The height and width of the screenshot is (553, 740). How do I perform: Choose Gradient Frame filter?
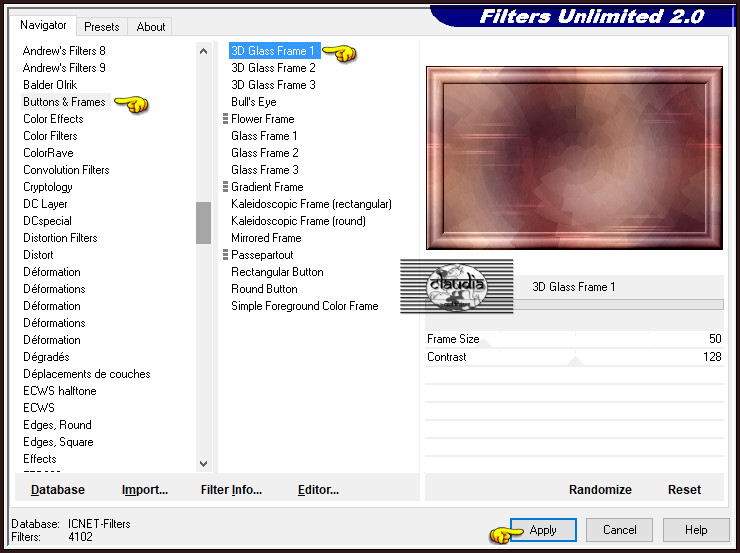click(x=267, y=187)
